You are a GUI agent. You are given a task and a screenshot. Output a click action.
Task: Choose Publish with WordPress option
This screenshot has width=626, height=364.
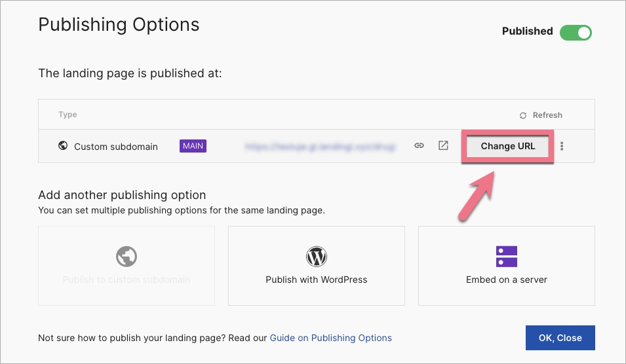(x=317, y=280)
